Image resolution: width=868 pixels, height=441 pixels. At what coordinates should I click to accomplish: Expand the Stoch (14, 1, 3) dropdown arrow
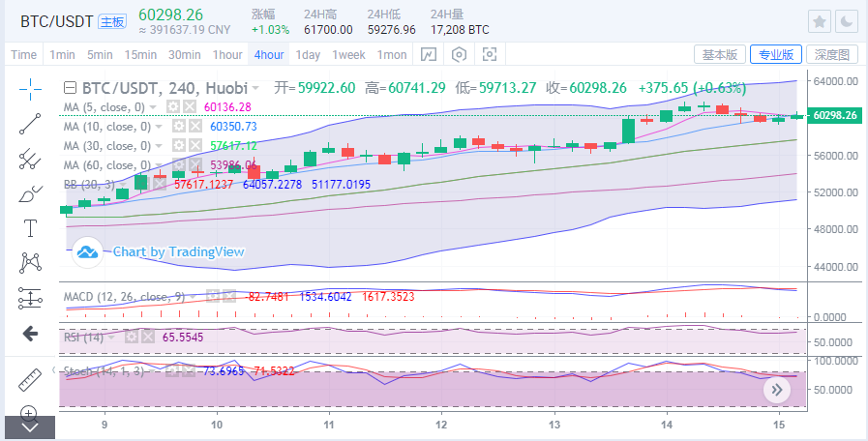[x=152, y=371]
